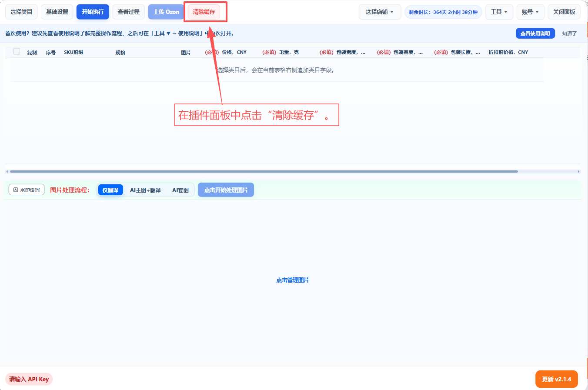588x390 pixels.
Task: Click the 上传 Ozon button
Action: (x=166, y=12)
